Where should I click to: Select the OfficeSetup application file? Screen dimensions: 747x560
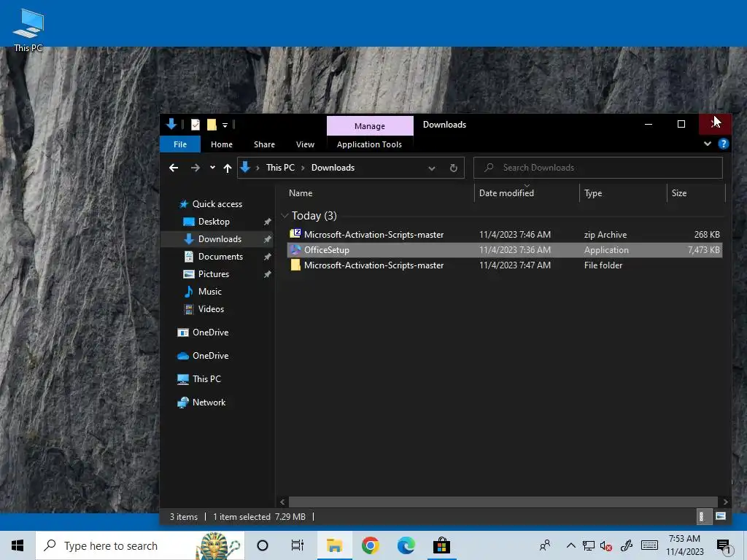[505, 249]
